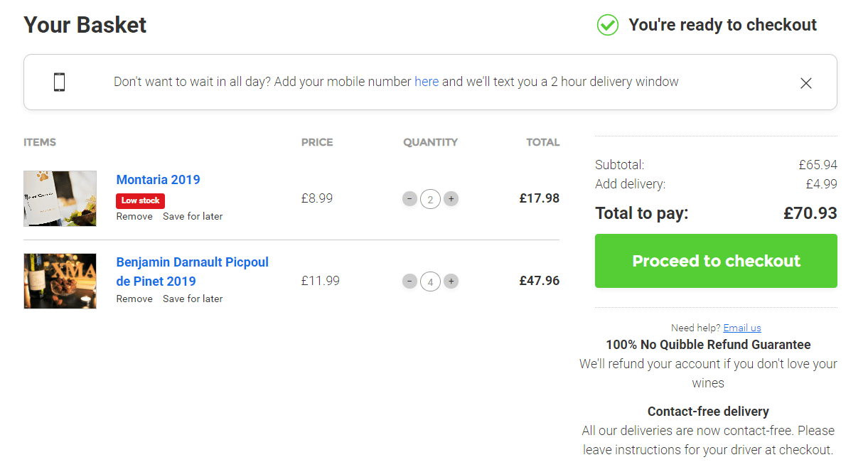Screen dimensions: 868x472
Task: Remove Picpoul de Pinet from basket
Action: click(x=134, y=299)
